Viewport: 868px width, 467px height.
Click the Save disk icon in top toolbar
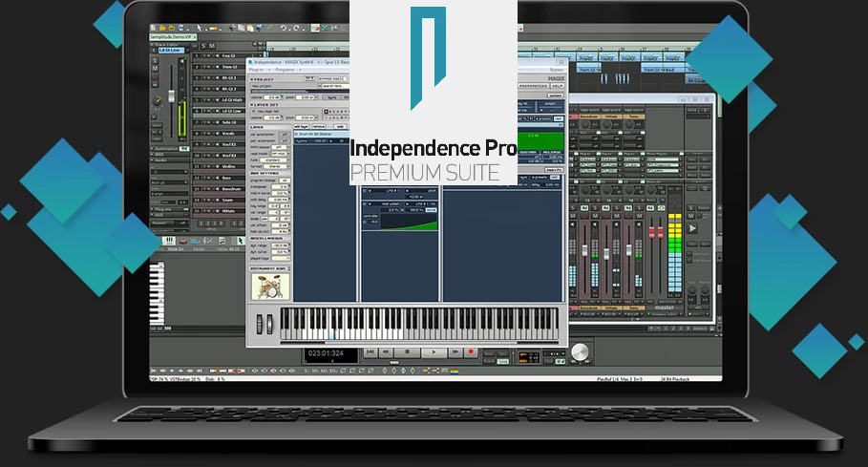pyautogui.click(x=181, y=29)
